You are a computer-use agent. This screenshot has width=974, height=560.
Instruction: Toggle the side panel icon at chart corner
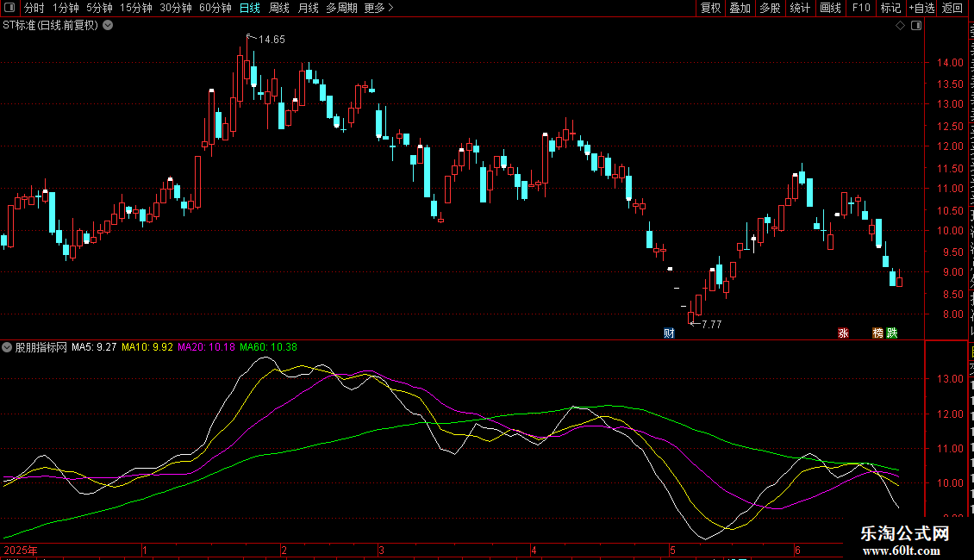pos(916,26)
